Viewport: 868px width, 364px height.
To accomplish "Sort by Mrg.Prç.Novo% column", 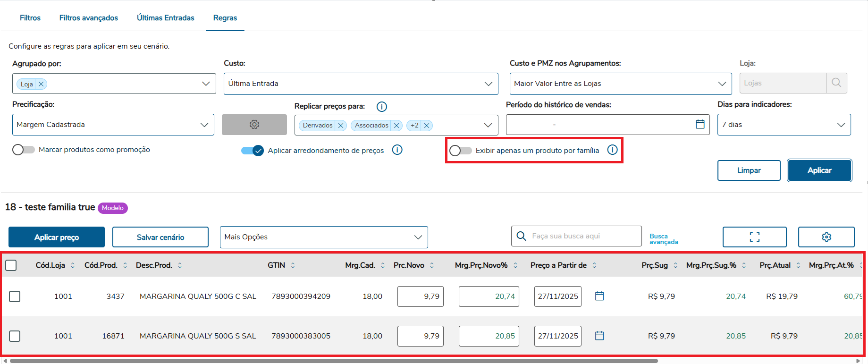I will coord(515,265).
